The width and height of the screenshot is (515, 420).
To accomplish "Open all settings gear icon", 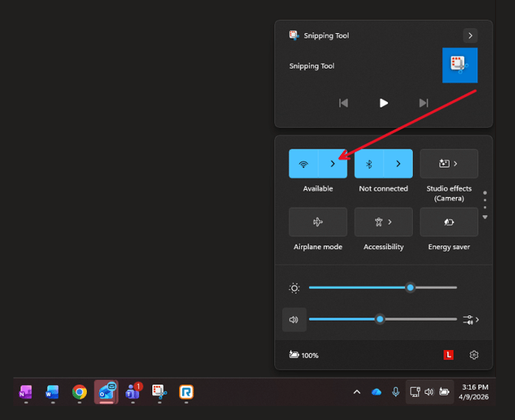I will coord(473,355).
